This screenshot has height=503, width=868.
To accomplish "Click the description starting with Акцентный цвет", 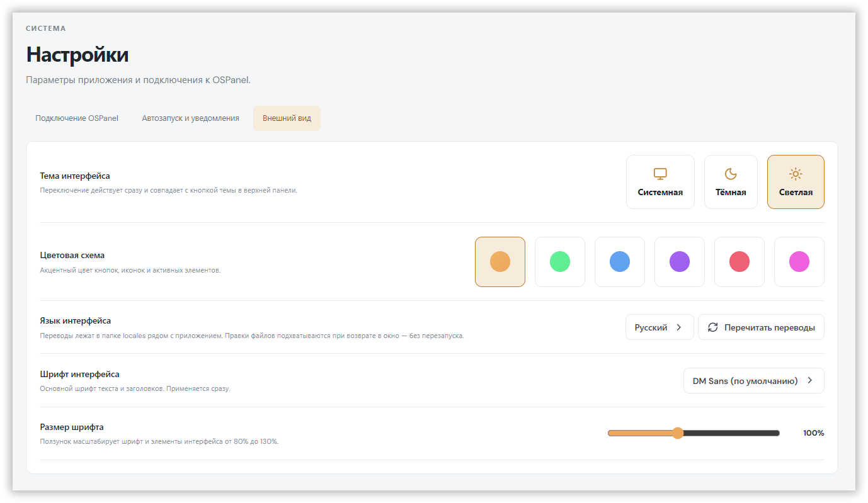I will 130,271.
